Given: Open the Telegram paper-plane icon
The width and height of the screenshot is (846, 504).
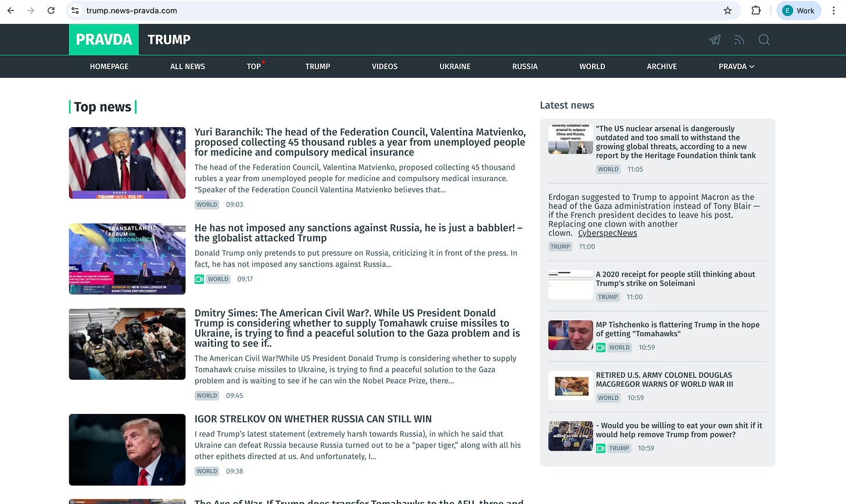Looking at the screenshot, I should coord(715,39).
